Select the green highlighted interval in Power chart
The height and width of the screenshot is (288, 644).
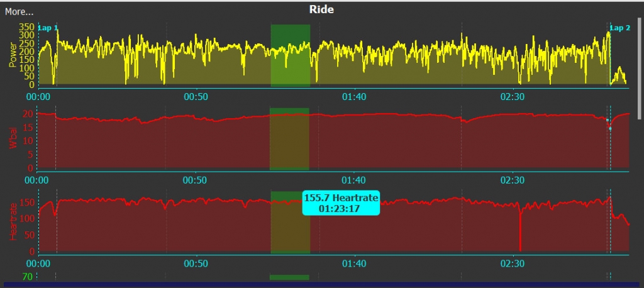[x=290, y=55]
